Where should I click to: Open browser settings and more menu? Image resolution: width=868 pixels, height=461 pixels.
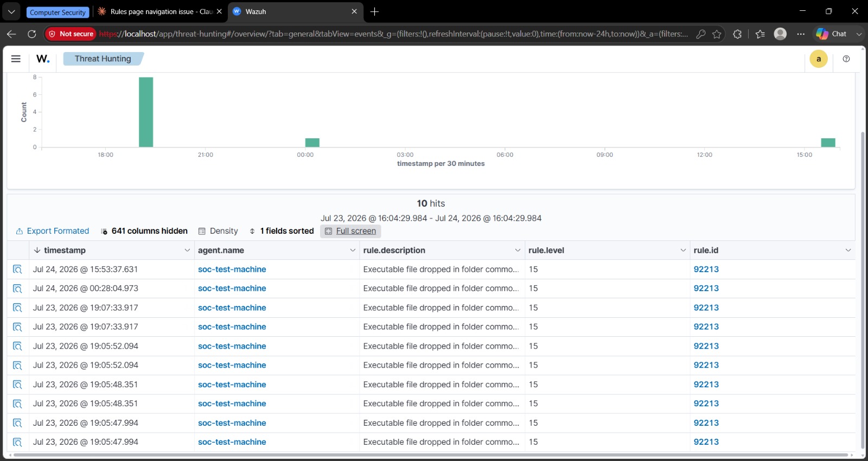pos(801,34)
